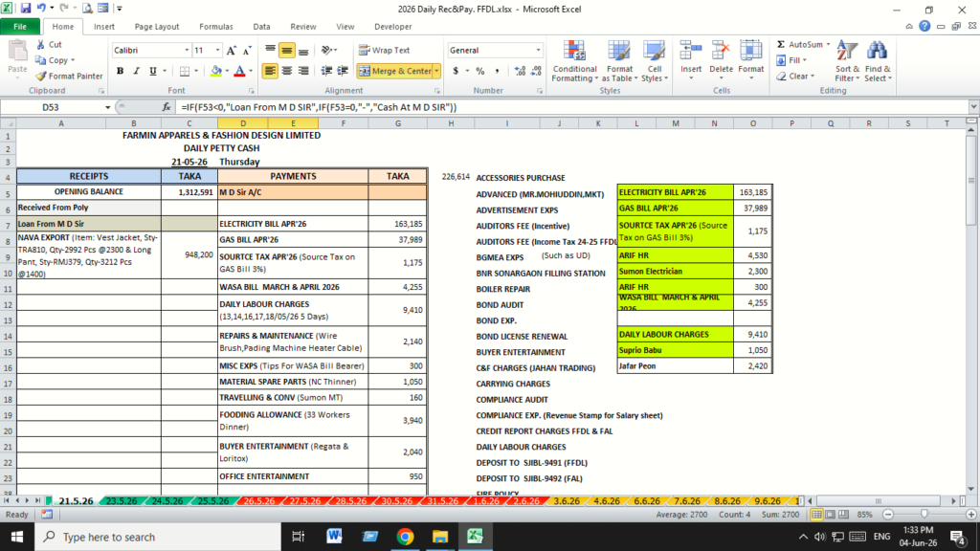Expand the Name Box dropdown
980x551 pixels.
(107, 107)
